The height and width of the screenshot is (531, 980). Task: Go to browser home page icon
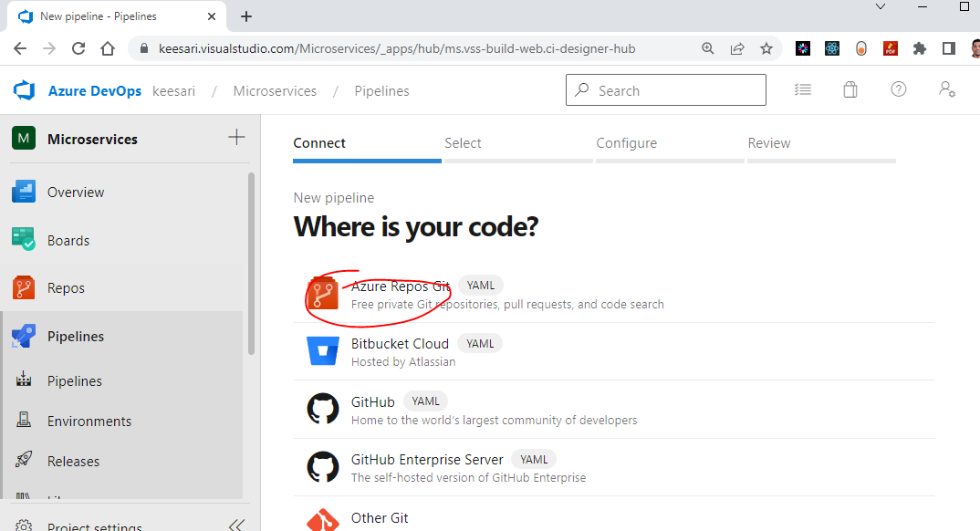(108, 48)
